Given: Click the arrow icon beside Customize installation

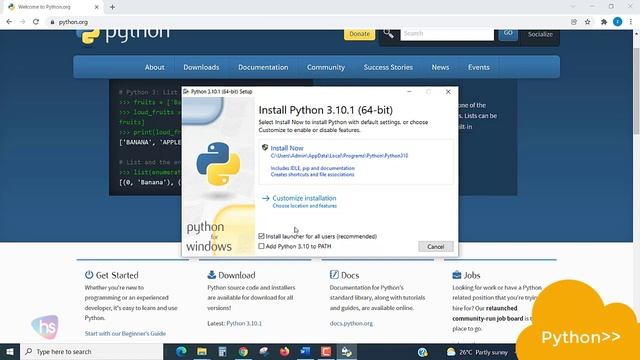Looking at the screenshot, I should point(266,198).
